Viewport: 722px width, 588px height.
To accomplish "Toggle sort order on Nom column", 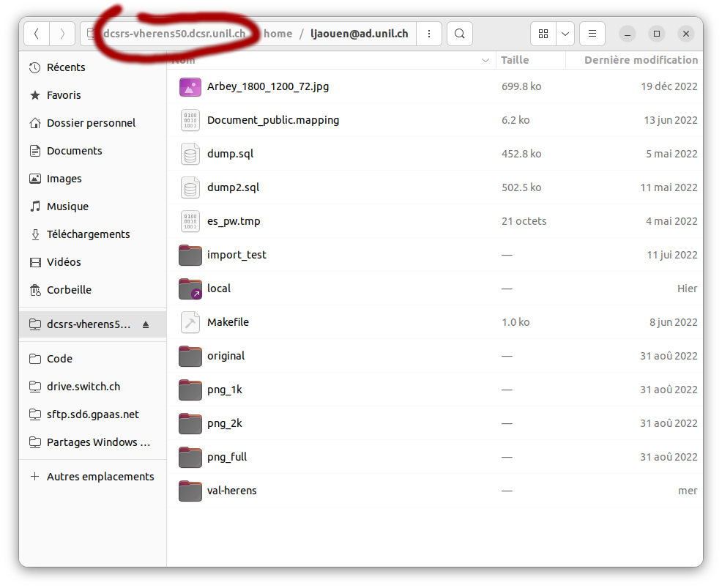I will coord(330,60).
